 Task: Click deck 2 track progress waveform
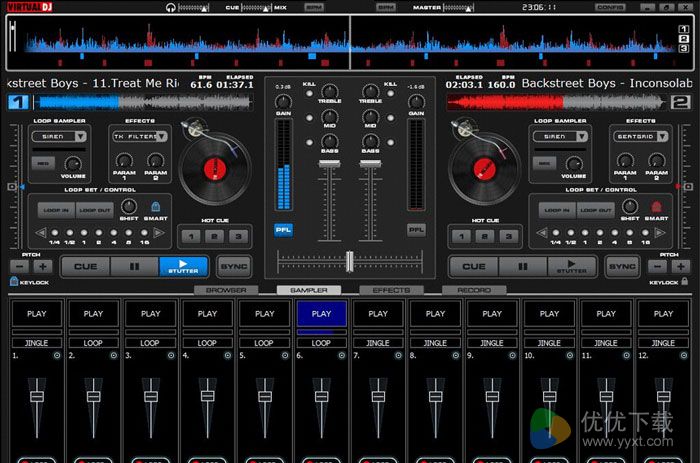coord(556,103)
